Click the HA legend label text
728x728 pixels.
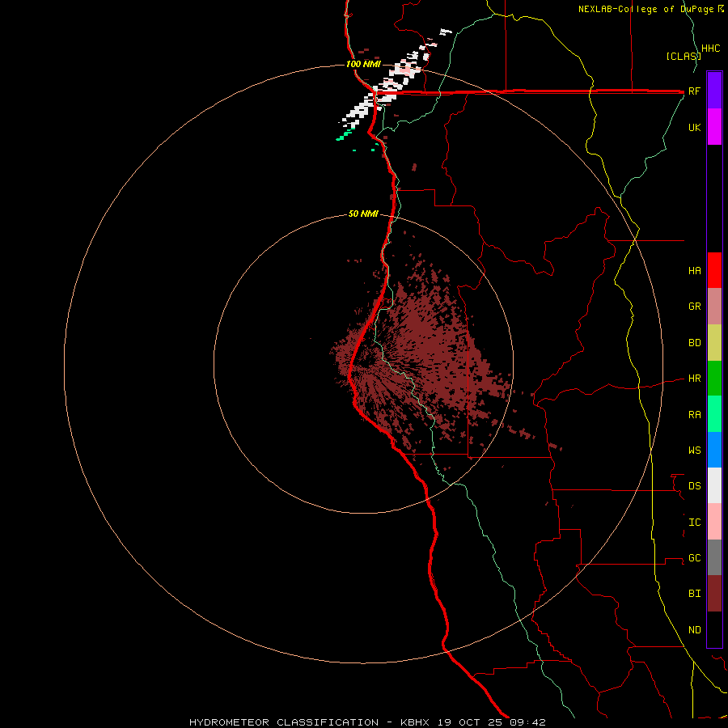695,270
